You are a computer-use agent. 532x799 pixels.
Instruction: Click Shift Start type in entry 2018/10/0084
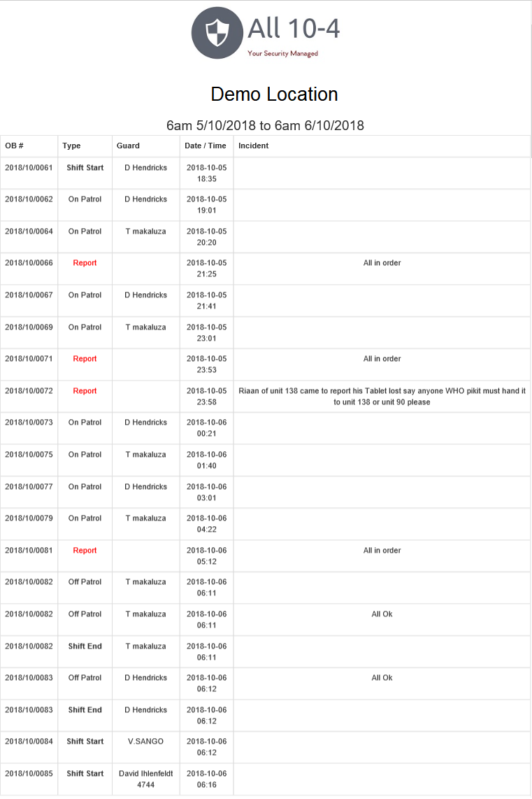coord(85,742)
